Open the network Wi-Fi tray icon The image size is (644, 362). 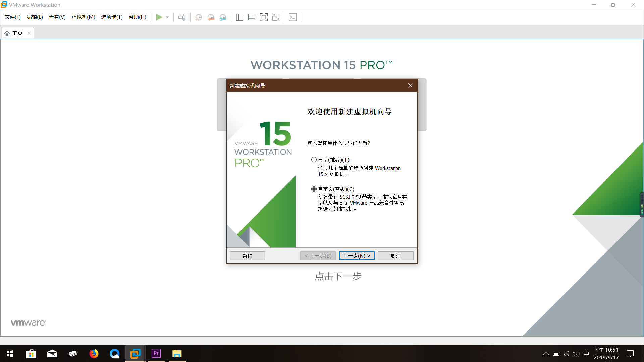[567, 354]
